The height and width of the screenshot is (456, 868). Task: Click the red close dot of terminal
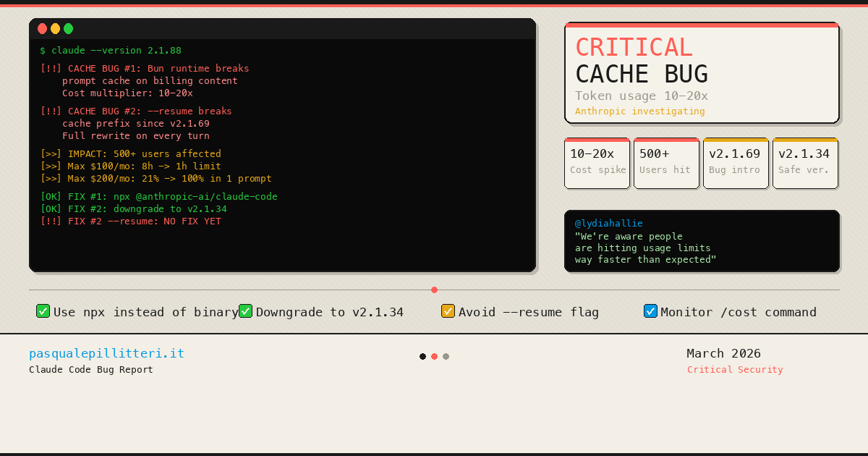coord(42,29)
